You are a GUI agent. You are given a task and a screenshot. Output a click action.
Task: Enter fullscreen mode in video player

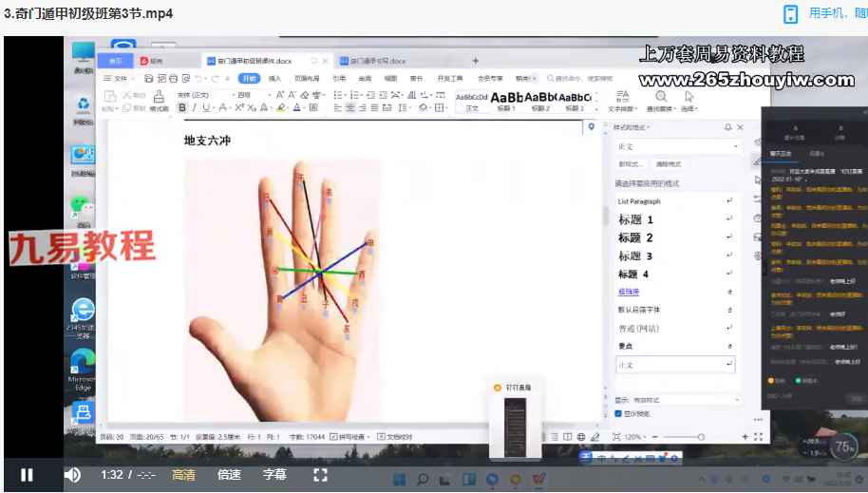320,475
